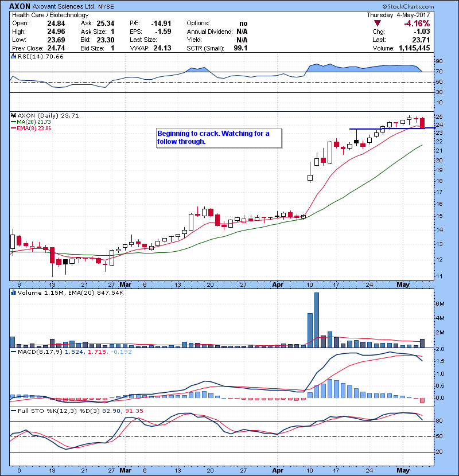Image resolution: width=459 pixels, height=476 pixels.
Task: Click the Volume 1.15M, EMA(20) 847.54K label
Action: pyautogui.click(x=71, y=293)
